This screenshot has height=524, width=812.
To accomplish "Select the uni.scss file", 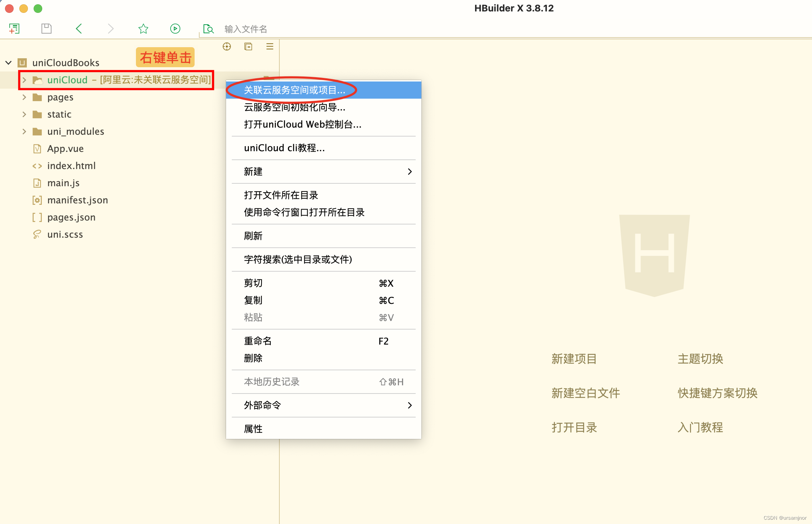I will point(65,234).
